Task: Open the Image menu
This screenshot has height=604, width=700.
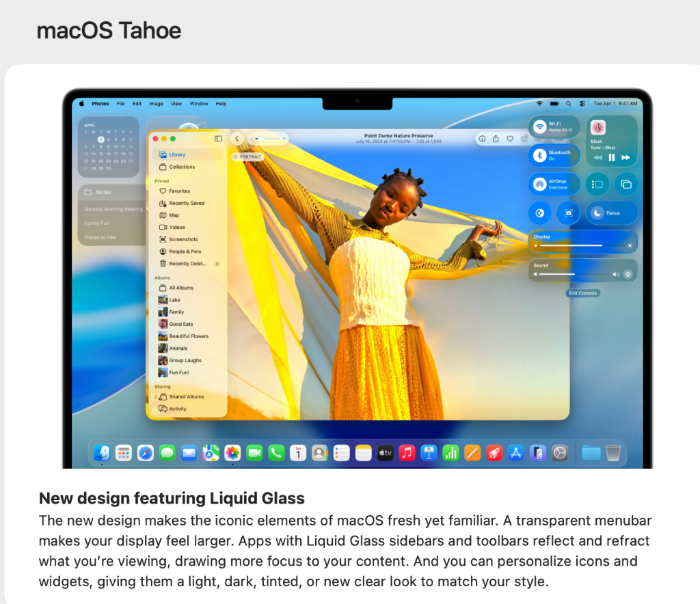Action: (157, 103)
